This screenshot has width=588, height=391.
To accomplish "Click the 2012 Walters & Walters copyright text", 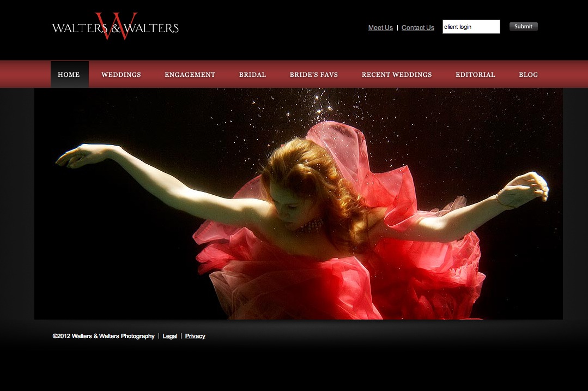I will (104, 336).
